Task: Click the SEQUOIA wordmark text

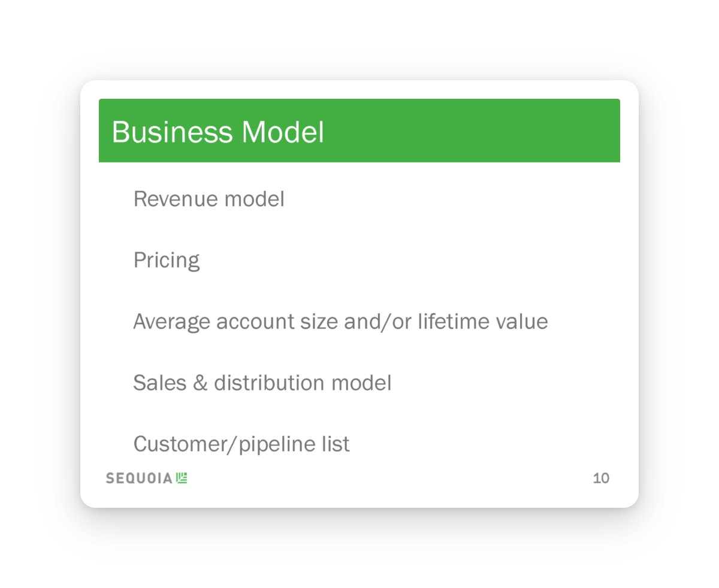Action: [139, 478]
